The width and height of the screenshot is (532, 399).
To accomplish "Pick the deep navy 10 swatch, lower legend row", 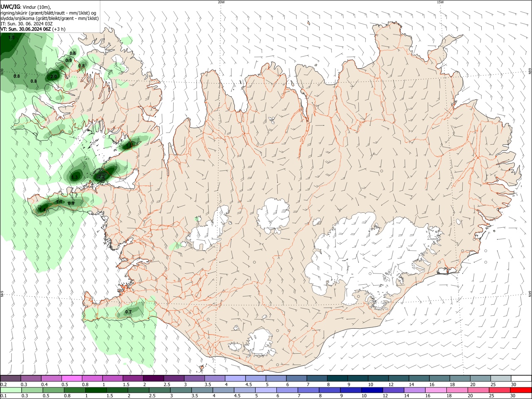I will (372, 390).
